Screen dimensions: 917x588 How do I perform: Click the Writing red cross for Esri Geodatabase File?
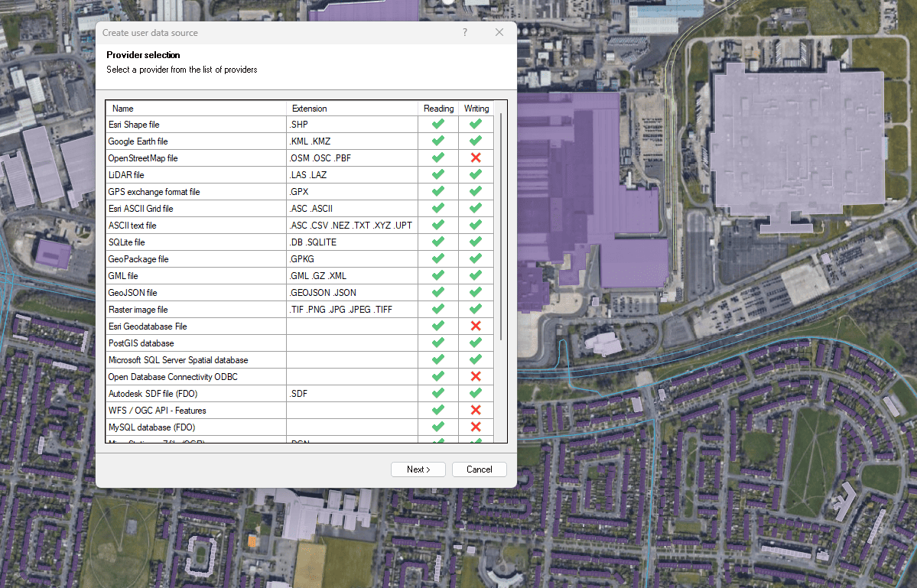click(x=476, y=326)
